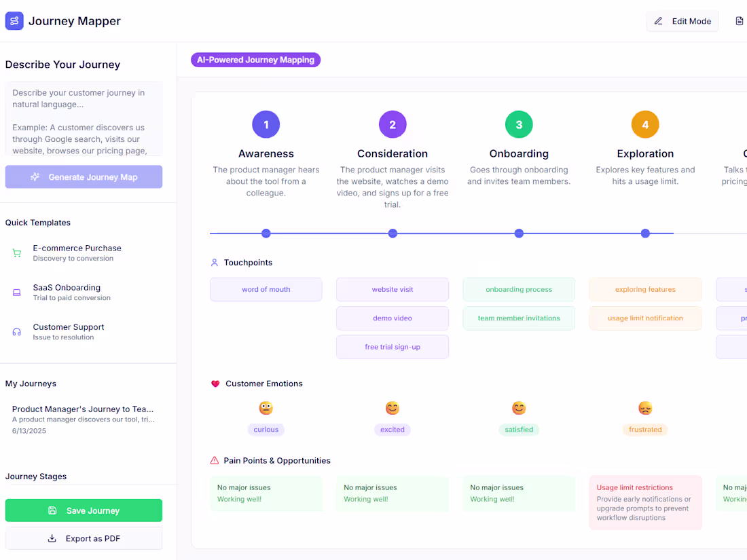The width and height of the screenshot is (747, 560).
Task: Click the AI-Powered Journey Mapping badge
Action: coord(255,60)
